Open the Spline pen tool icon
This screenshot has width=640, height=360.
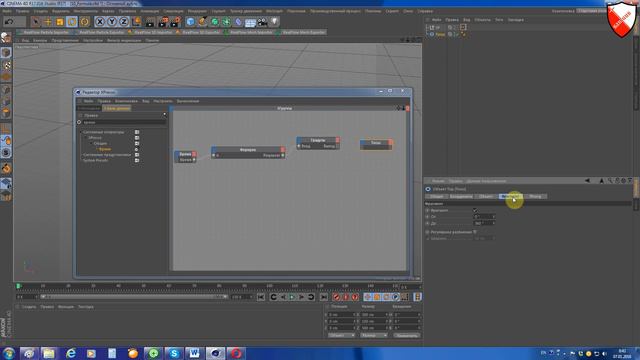pos(202,22)
